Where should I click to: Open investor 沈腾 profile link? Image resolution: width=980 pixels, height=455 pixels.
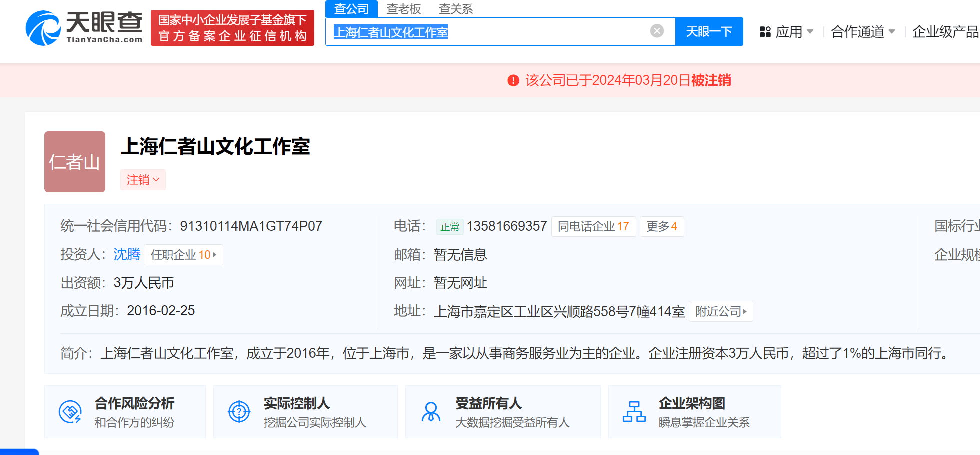click(126, 254)
